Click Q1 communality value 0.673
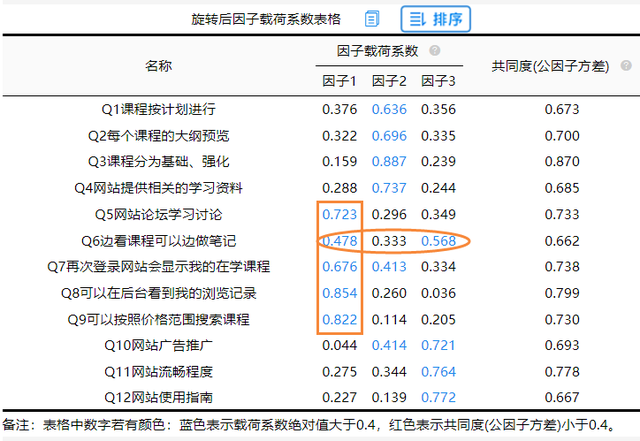The width and height of the screenshot is (640, 441). coord(562,109)
